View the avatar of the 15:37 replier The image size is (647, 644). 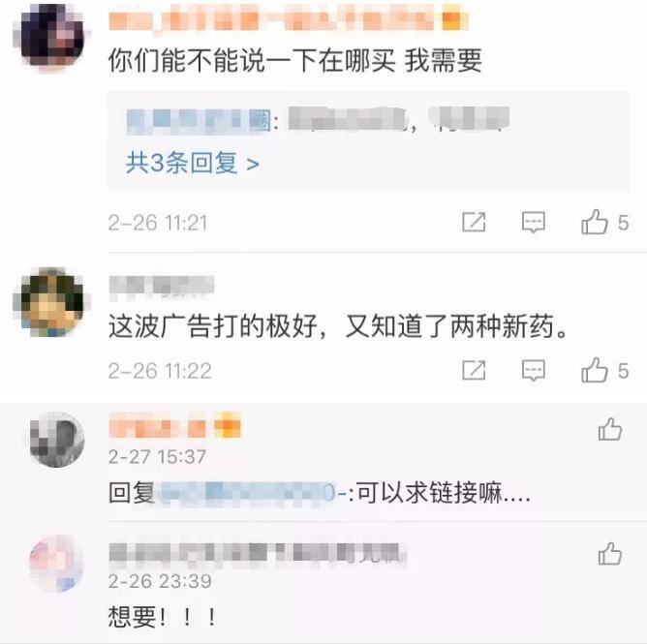[57, 440]
